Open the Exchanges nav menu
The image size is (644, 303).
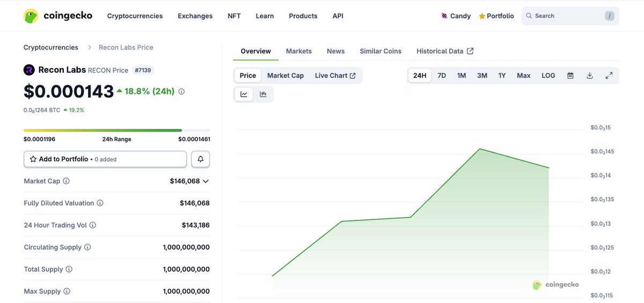pos(195,16)
